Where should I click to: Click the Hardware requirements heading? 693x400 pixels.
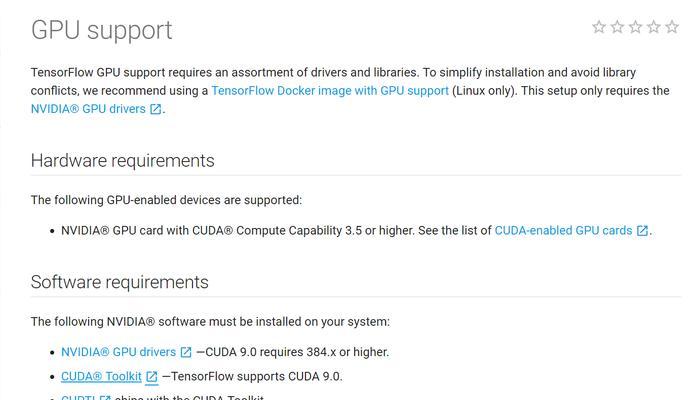click(122, 160)
